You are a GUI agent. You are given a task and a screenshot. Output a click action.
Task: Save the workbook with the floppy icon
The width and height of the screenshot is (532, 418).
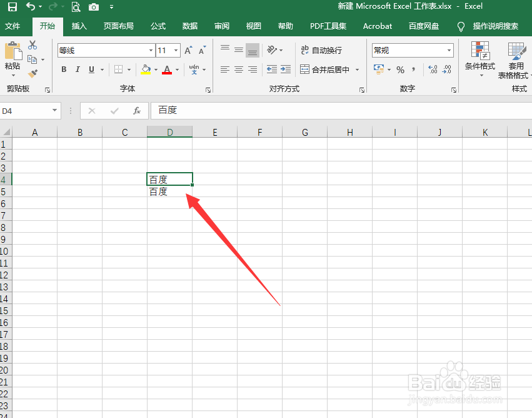13,7
